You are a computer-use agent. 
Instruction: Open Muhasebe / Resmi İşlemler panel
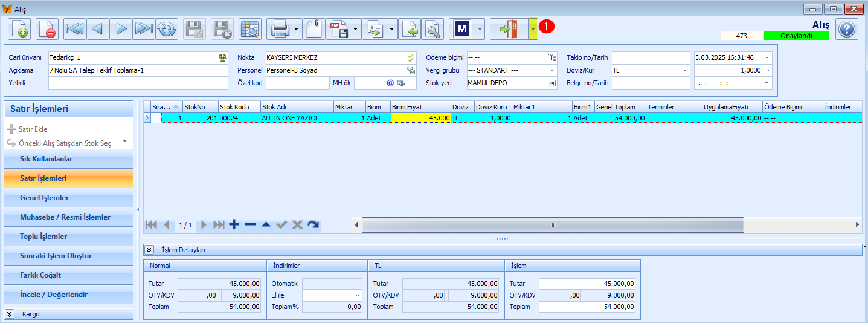click(68, 217)
